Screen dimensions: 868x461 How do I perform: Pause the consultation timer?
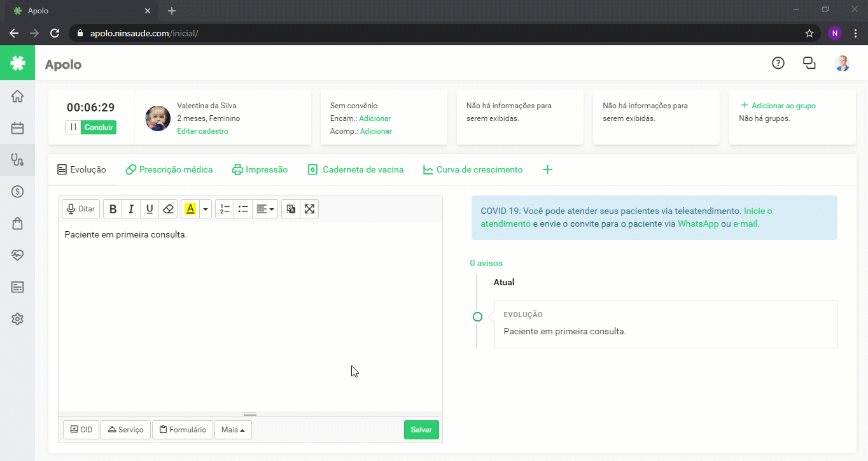tap(73, 127)
